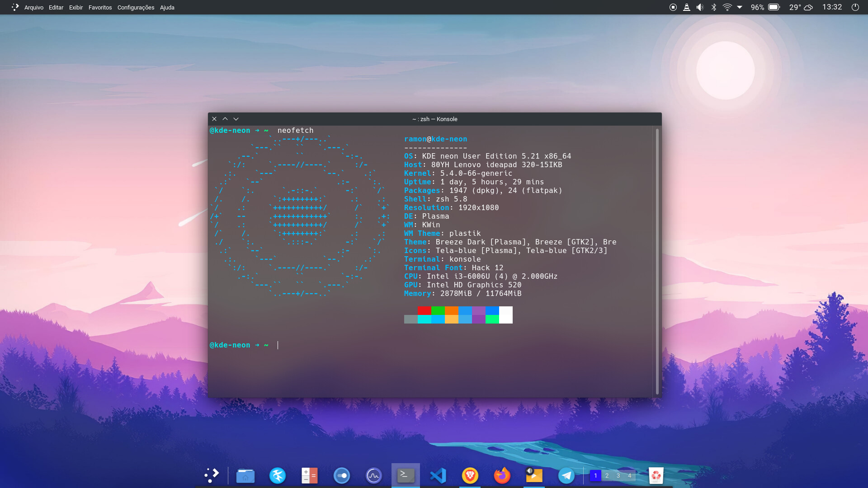The height and width of the screenshot is (488, 868).
Task: Open the System Settings toggle icon in the dock
Action: coord(342,475)
